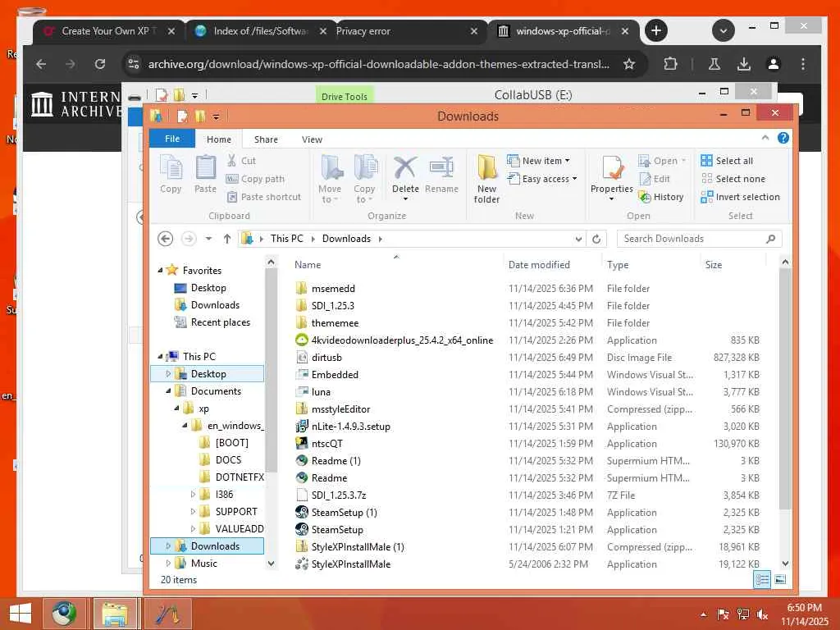The height and width of the screenshot is (630, 840).
Task: Click the Cut scissors command
Action: point(241,160)
